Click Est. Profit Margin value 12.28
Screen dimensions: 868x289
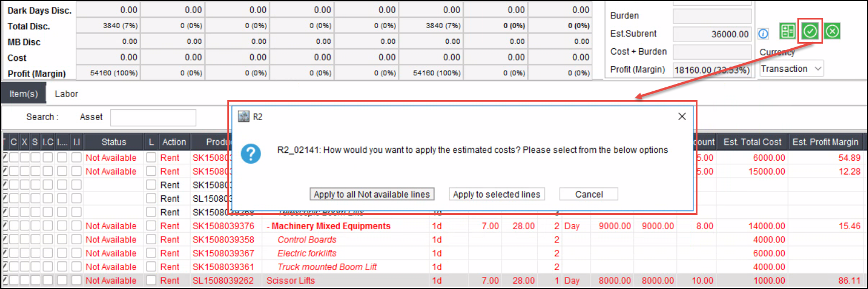coord(849,171)
